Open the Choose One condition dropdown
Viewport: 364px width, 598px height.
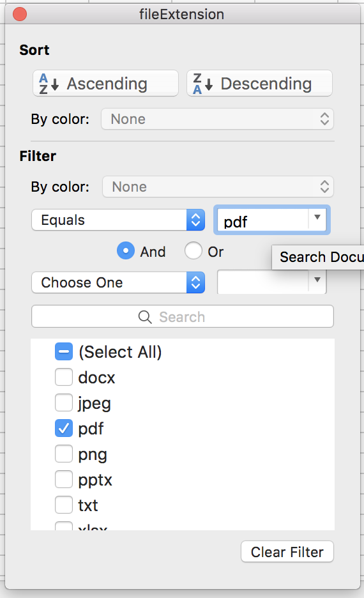tap(118, 282)
